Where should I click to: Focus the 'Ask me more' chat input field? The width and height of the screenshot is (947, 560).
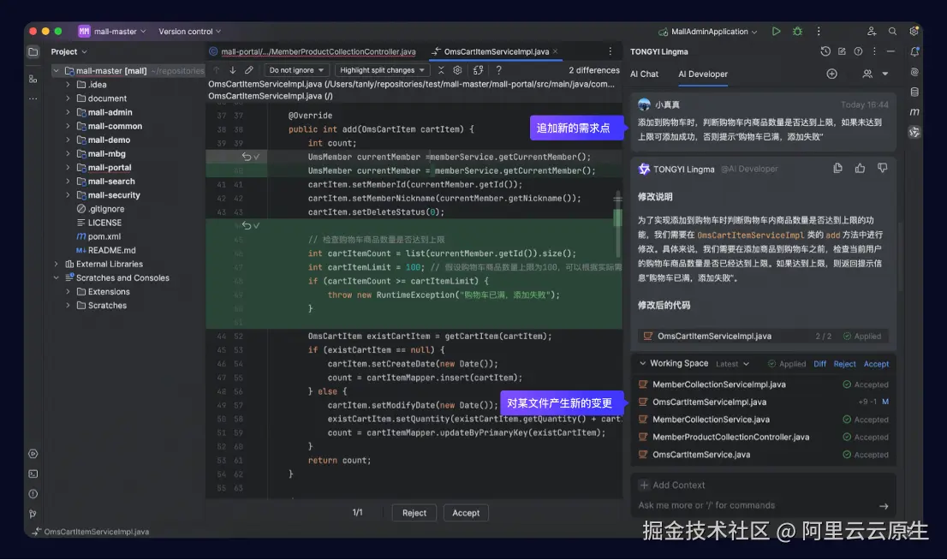pyautogui.click(x=755, y=506)
